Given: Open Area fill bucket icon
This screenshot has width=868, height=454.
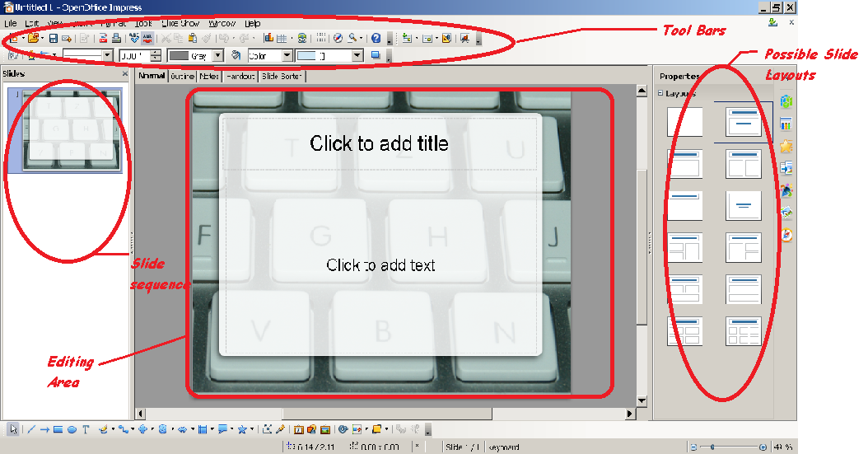Looking at the screenshot, I should (x=236, y=55).
